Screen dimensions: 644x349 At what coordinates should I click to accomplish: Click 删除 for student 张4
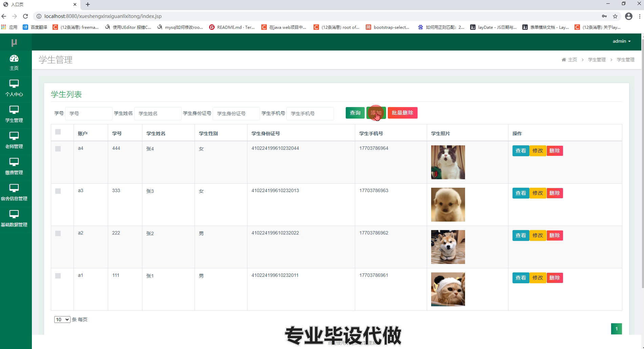tap(555, 151)
